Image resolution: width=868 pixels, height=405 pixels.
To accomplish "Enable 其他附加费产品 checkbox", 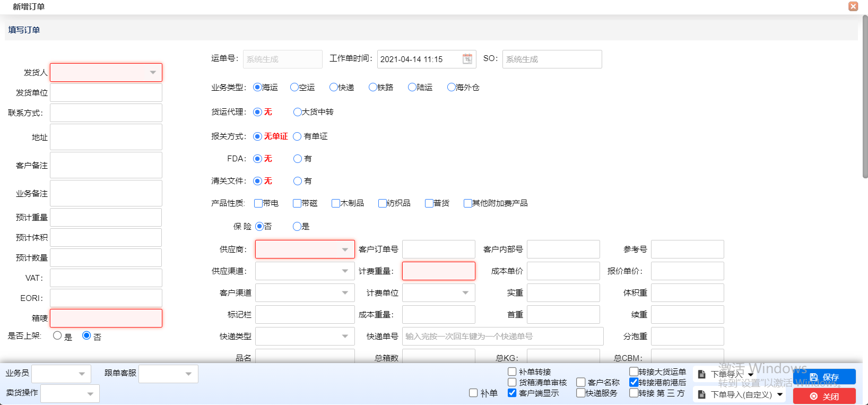I will point(468,203).
